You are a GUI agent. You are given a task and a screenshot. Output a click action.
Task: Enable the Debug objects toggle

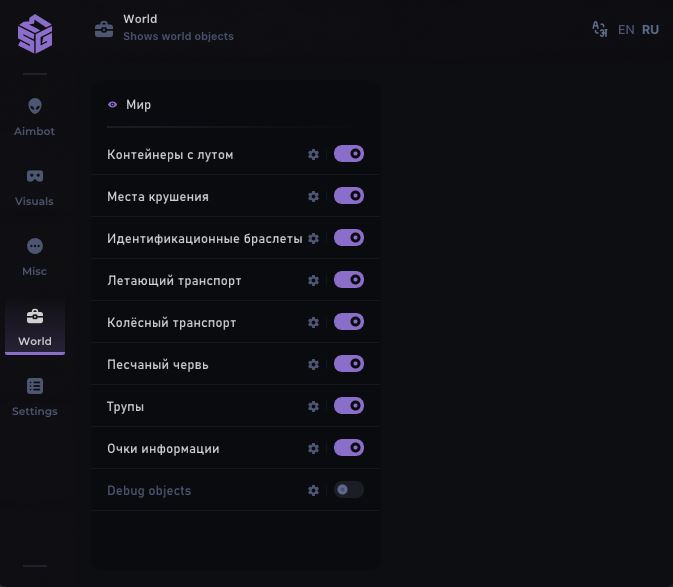[x=348, y=490]
